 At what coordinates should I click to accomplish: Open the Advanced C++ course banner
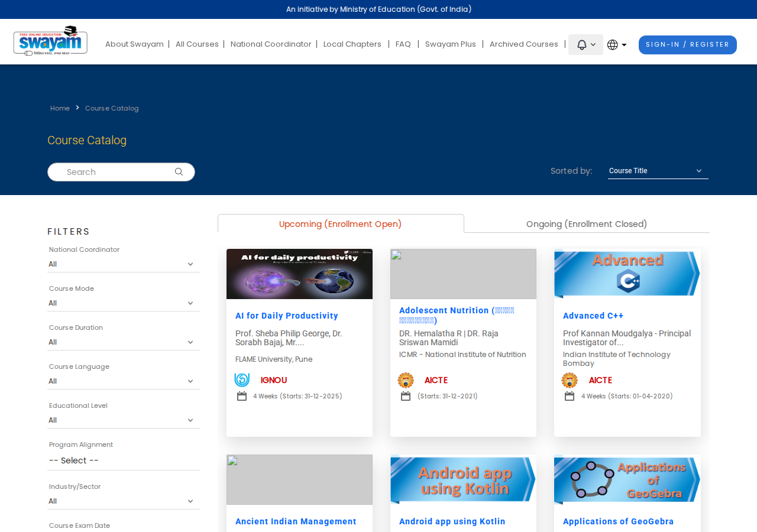pyautogui.click(x=627, y=274)
